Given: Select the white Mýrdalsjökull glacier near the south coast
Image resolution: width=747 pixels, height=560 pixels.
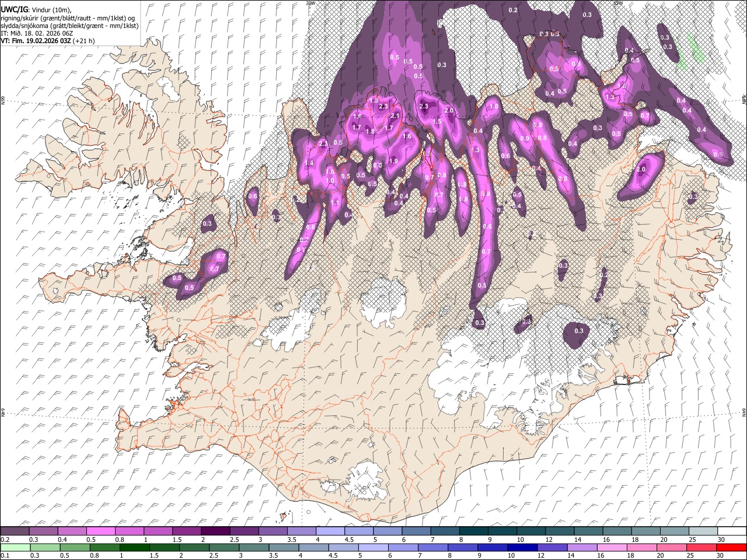Looking at the screenshot, I should click(366, 481).
